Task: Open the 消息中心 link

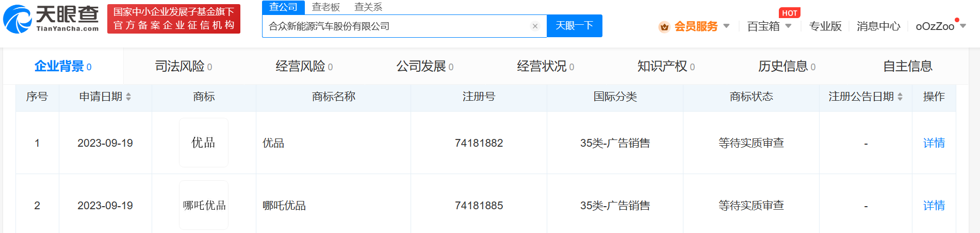Action: [878, 26]
